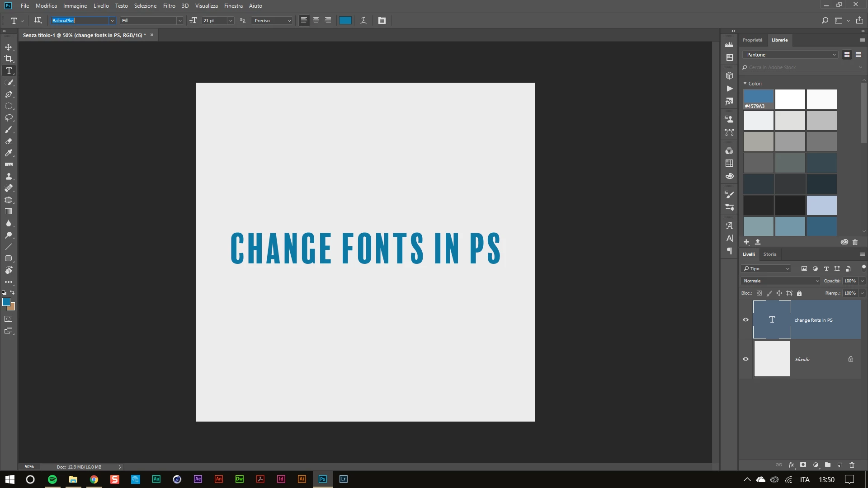Toggle the lock all layer button

pyautogui.click(x=799, y=293)
